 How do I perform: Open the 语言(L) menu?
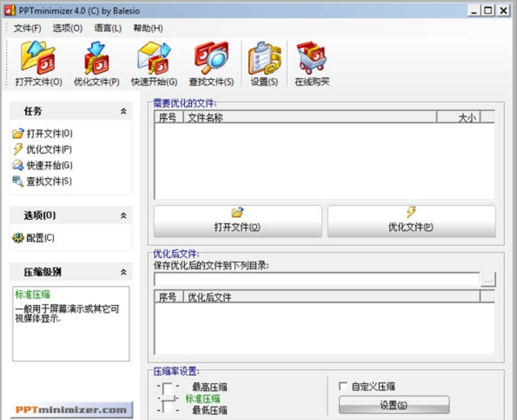(108, 29)
